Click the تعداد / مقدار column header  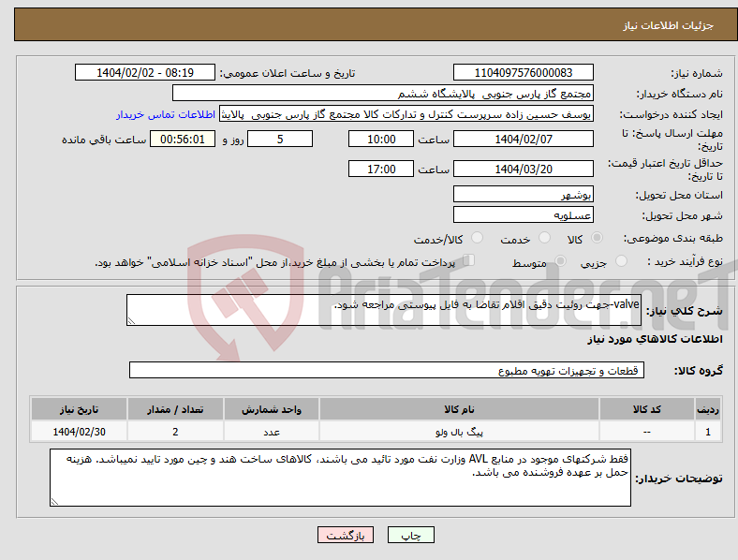175,409
